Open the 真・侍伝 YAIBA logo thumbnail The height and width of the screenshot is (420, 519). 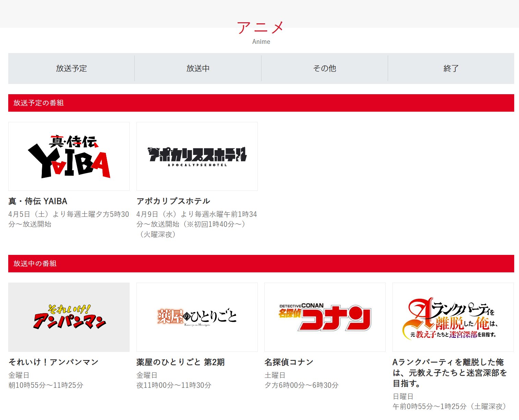click(x=69, y=156)
